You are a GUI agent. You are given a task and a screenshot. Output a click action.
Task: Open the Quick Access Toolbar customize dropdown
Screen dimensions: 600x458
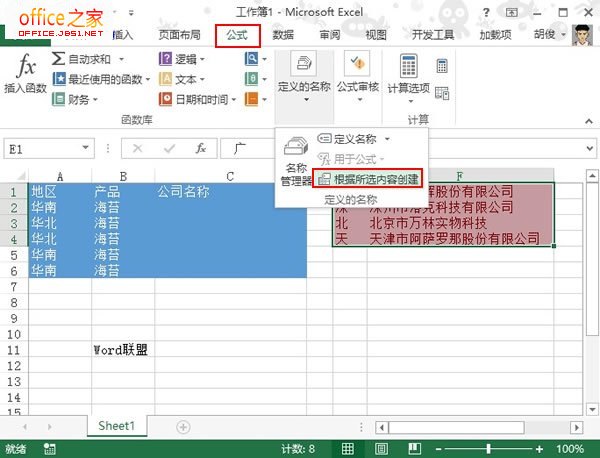(x=131, y=13)
